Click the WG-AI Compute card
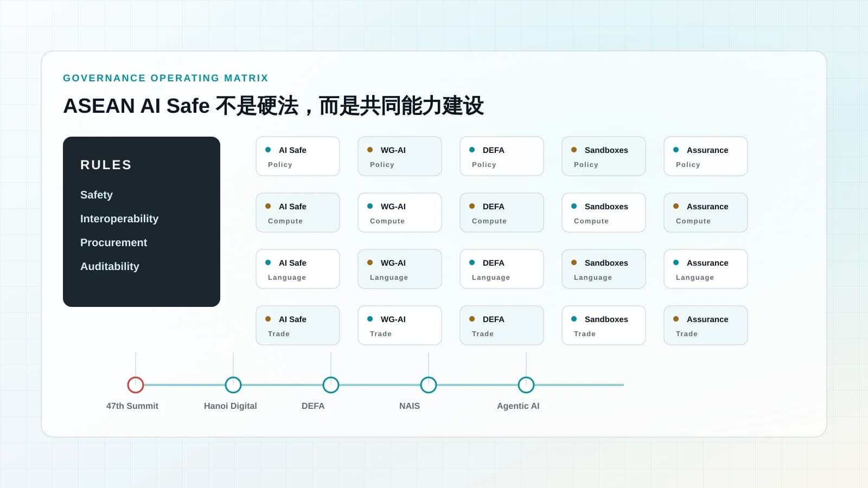 tap(400, 213)
